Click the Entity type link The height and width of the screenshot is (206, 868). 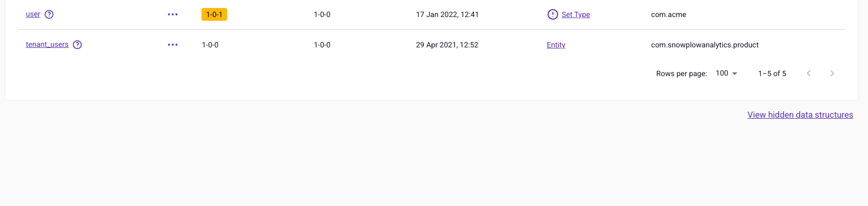pos(556,45)
